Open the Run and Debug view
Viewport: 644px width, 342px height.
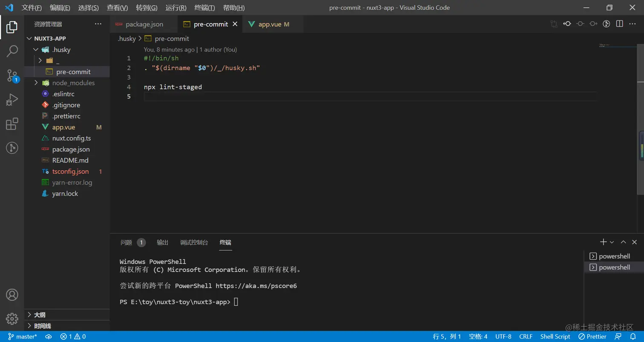pos(12,100)
